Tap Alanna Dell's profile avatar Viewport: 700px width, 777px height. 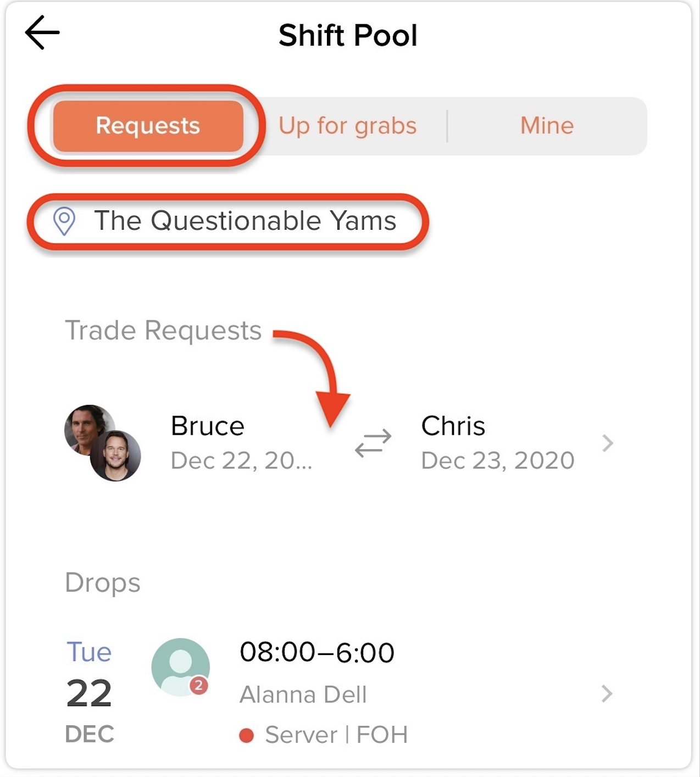[x=181, y=667]
